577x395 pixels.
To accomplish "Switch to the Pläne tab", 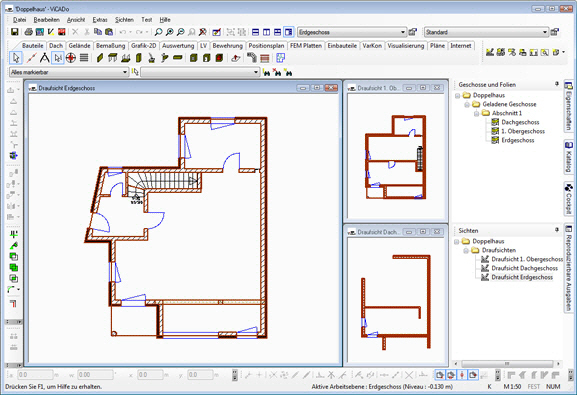I will pos(437,46).
